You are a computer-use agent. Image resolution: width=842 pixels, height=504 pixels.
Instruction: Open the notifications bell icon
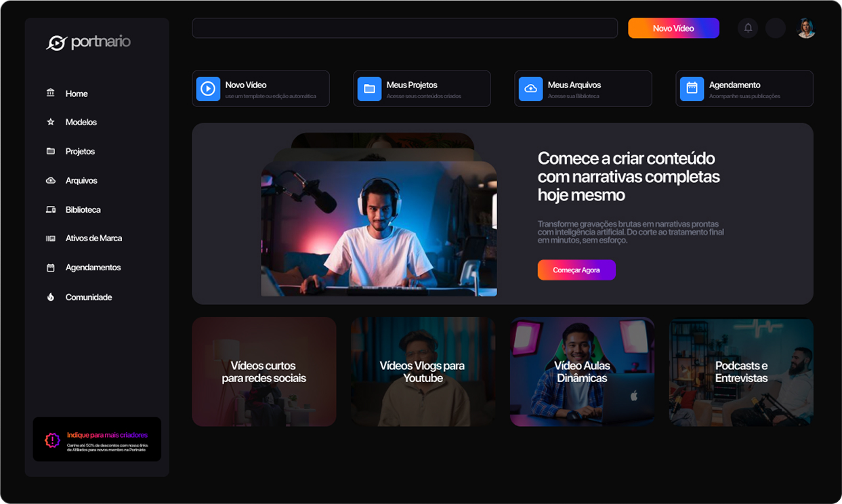click(748, 28)
